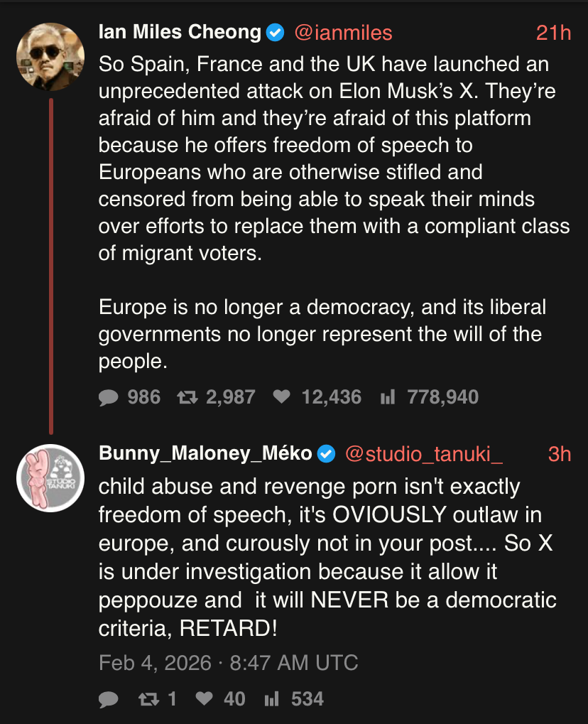Click the Bunny_Maloney_Méko display name
This screenshot has height=724, width=588.
click(x=205, y=453)
